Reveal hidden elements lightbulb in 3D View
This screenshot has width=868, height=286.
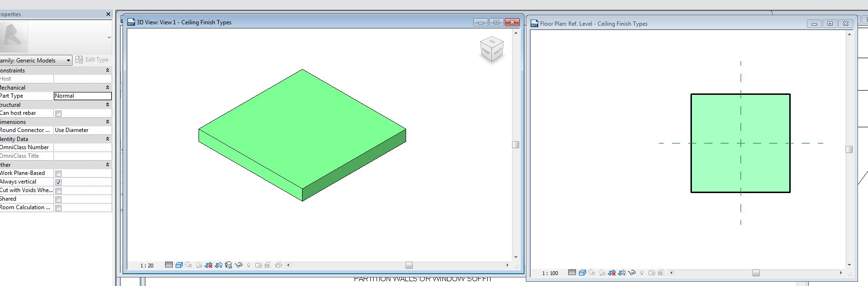(x=249, y=266)
